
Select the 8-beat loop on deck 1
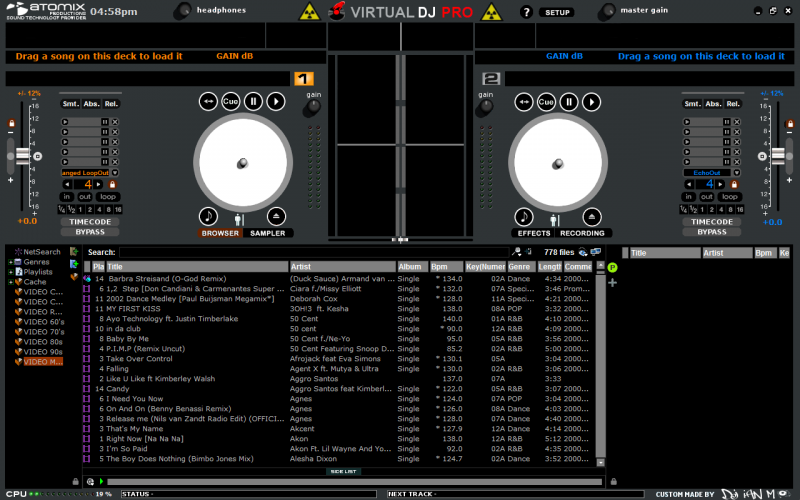109,209
